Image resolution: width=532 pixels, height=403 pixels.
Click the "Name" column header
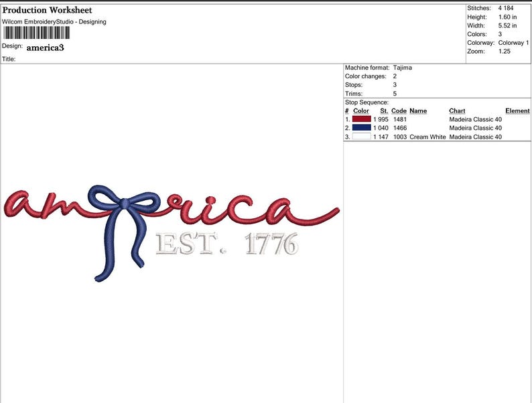[x=418, y=111]
